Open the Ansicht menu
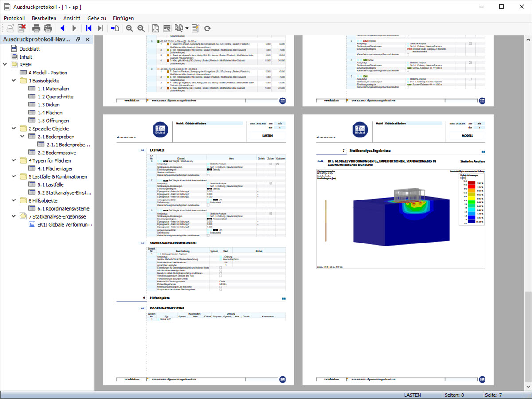 pos(72,18)
